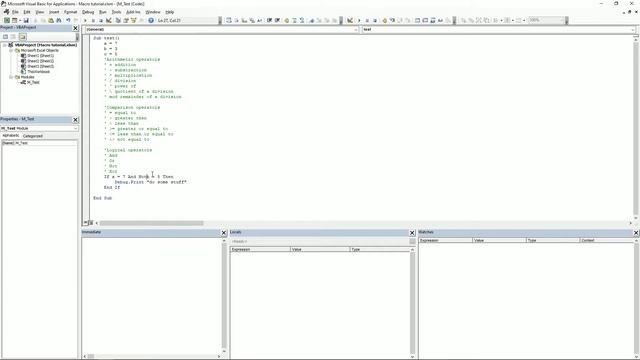Image resolution: width=640 pixels, height=360 pixels.
Task: Open the Window menu
Action: (x=153, y=12)
